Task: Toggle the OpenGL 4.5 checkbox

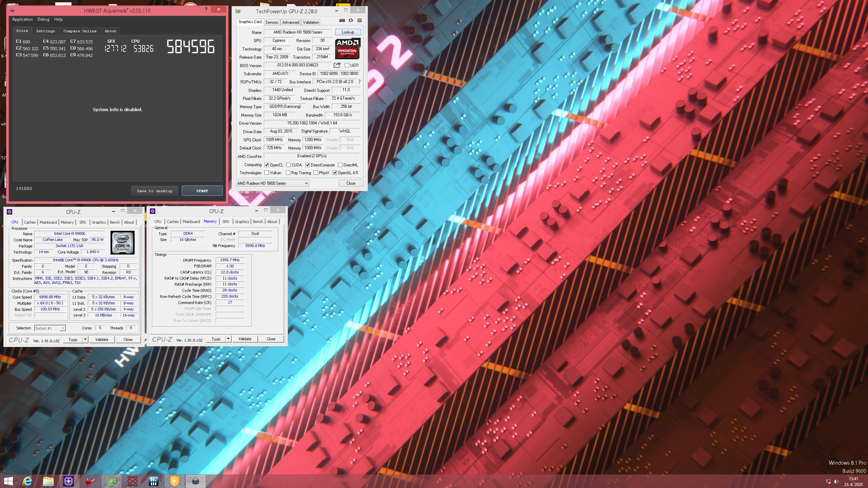Action: click(335, 173)
